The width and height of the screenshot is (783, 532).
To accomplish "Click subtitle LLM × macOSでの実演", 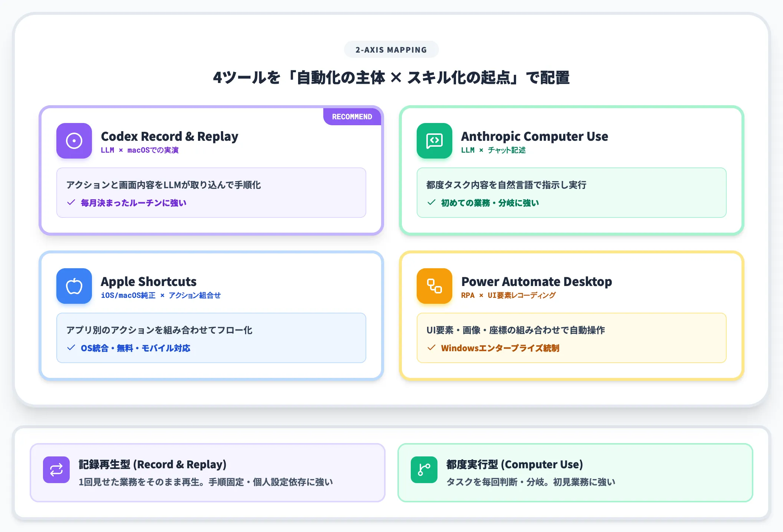I will coord(140,150).
